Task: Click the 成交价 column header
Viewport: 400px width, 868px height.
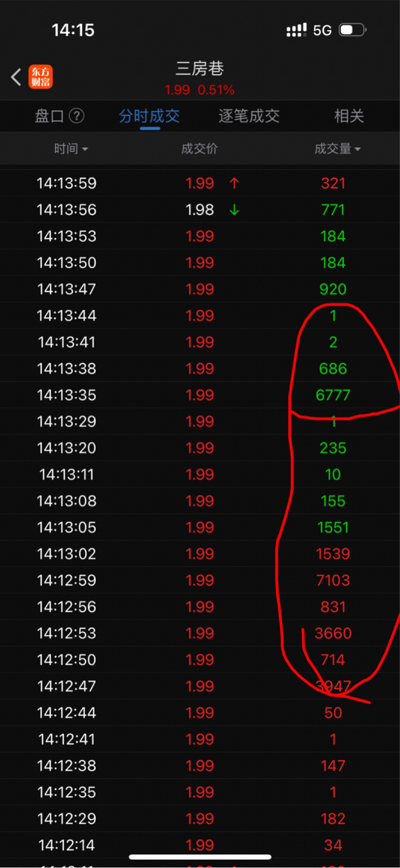Action: coord(199,149)
